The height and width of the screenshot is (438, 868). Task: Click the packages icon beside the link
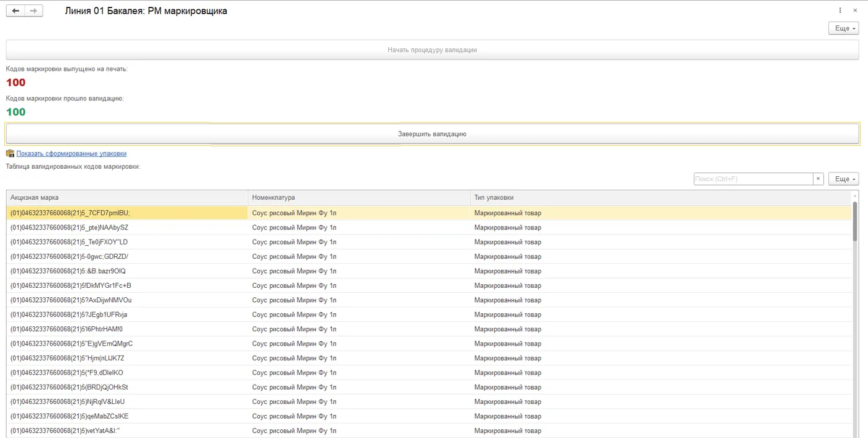click(x=10, y=153)
